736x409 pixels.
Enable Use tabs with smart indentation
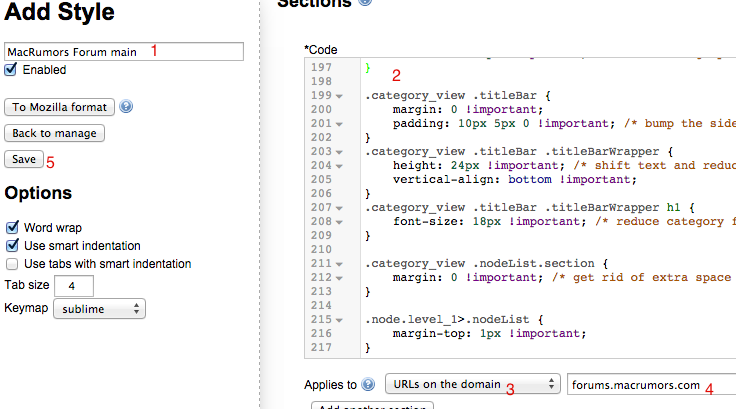[x=12, y=264]
